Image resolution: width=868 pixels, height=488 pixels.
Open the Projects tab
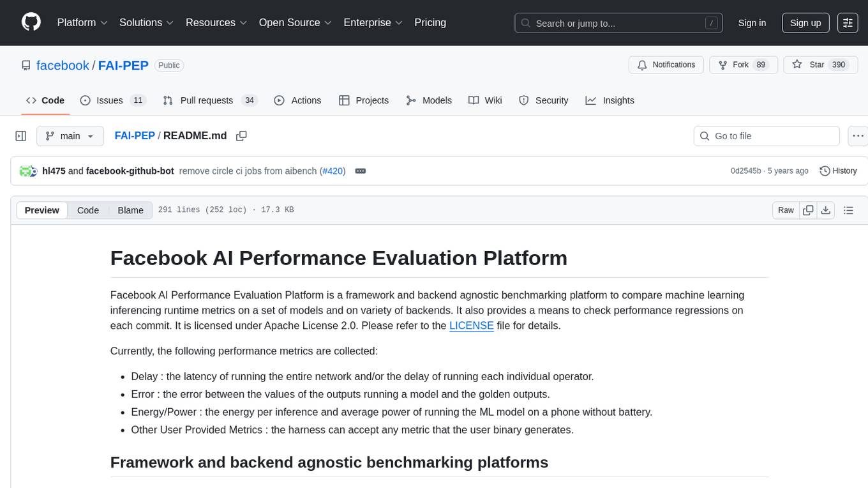pyautogui.click(x=364, y=100)
